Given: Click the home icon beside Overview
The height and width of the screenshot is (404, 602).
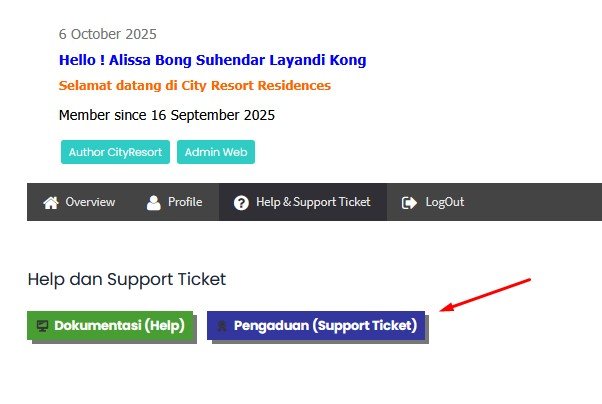Looking at the screenshot, I should (x=51, y=202).
